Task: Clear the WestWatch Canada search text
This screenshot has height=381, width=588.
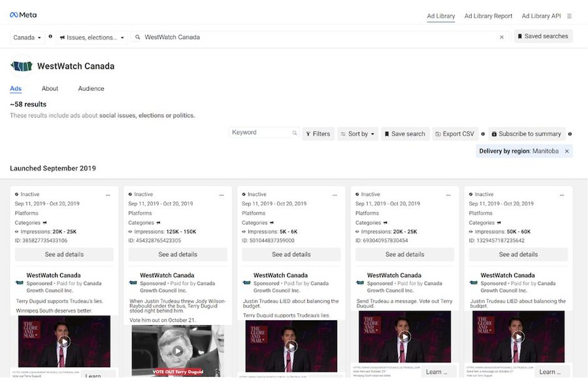Action: click(502, 37)
